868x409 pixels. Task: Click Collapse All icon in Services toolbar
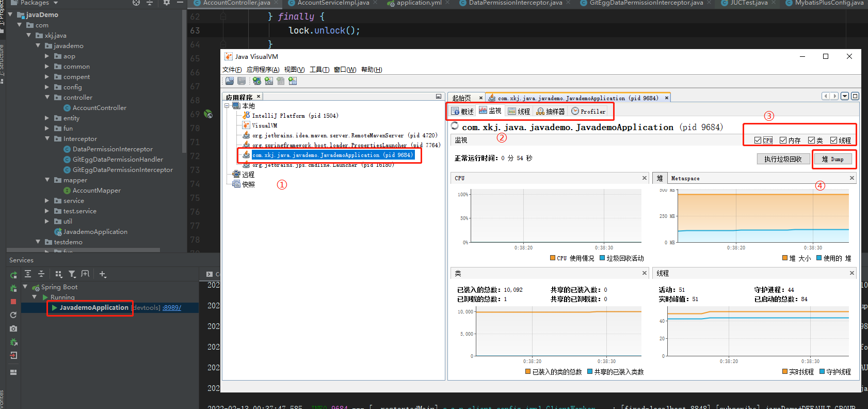coord(41,274)
